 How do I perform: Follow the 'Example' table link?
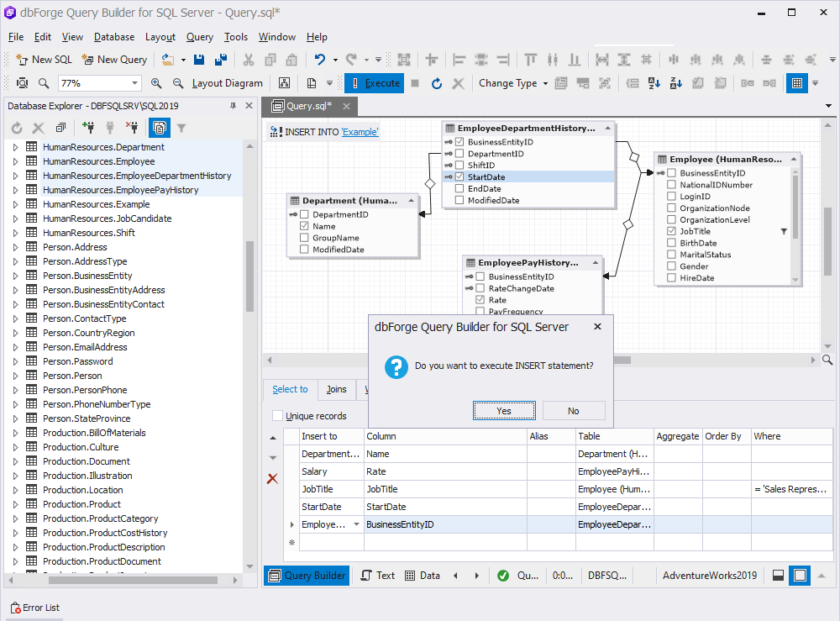coord(360,132)
